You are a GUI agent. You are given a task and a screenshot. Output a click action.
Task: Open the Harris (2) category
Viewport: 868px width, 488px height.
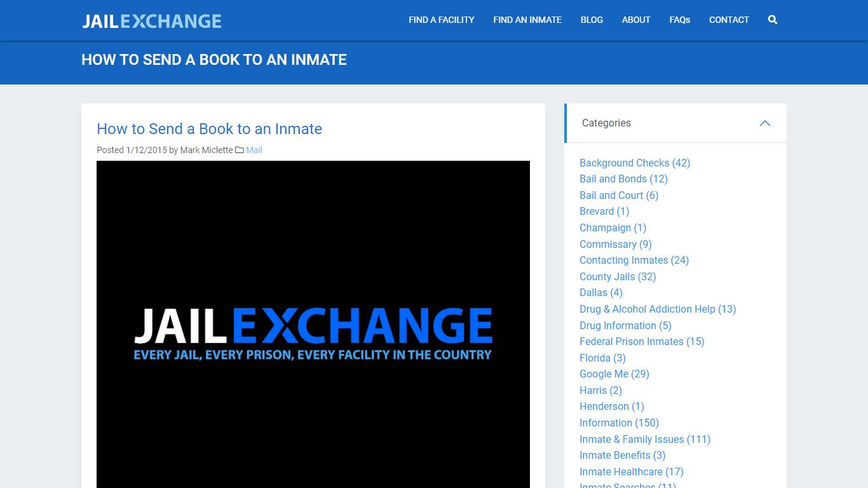(x=600, y=390)
